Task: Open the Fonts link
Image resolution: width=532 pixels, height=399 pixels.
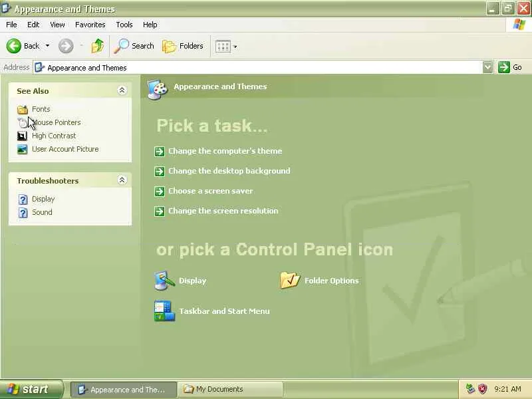Action: [x=41, y=109]
